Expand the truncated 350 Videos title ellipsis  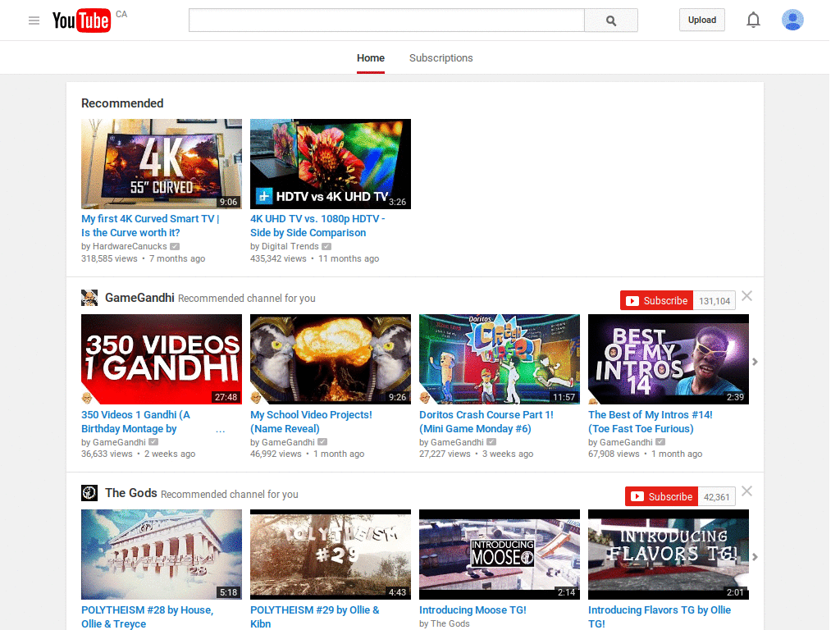click(220, 430)
